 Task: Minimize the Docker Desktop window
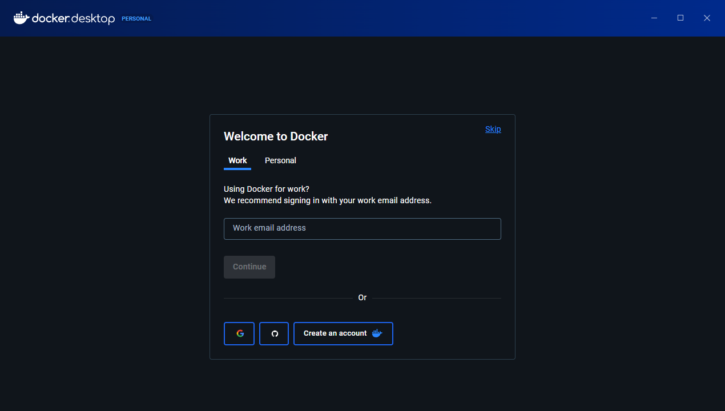654,18
